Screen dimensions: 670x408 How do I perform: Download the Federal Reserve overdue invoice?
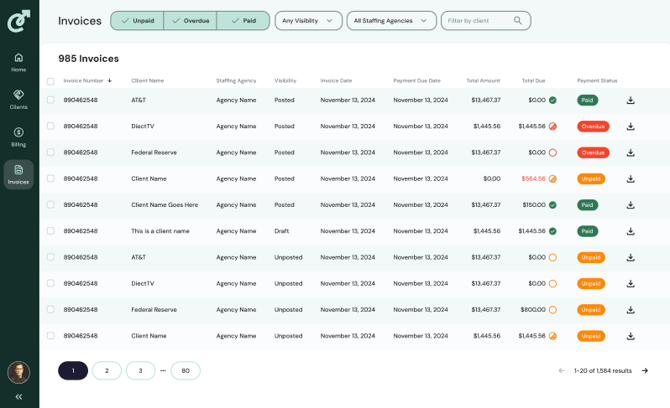tap(630, 153)
